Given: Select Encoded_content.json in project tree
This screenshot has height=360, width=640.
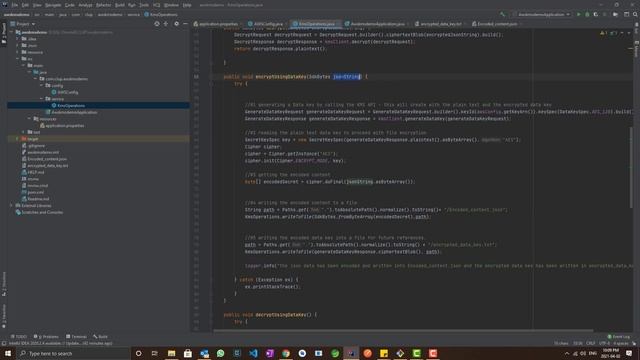Looking at the screenshot, I should (44, 159).
